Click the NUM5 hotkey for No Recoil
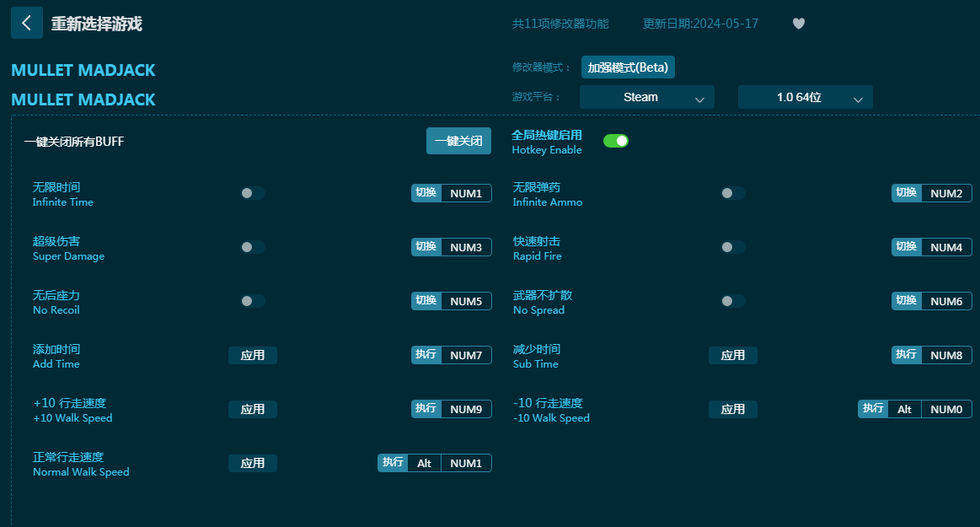This screenshot has height=527, width=980. click(466, 301)
